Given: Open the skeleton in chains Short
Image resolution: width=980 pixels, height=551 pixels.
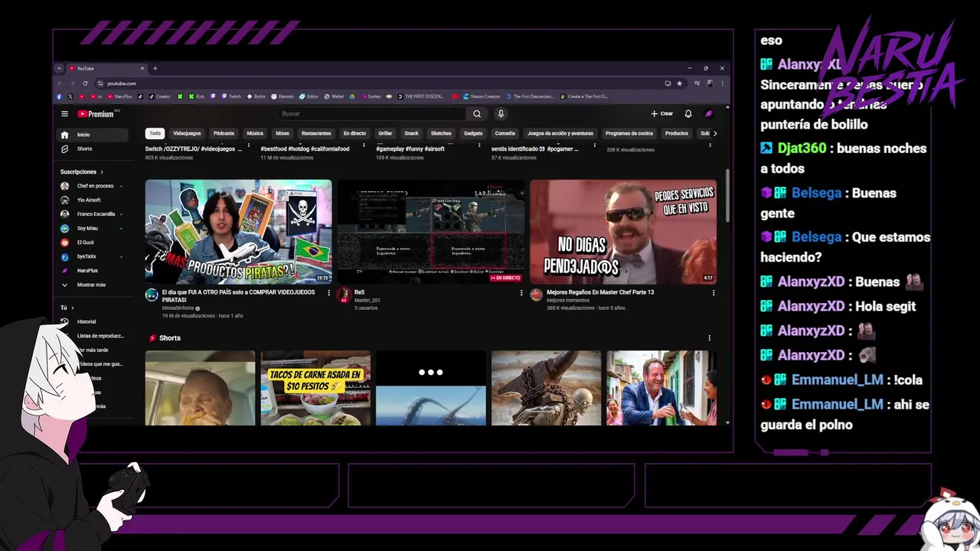Looking at the screenshot, I should click(546, 388).
